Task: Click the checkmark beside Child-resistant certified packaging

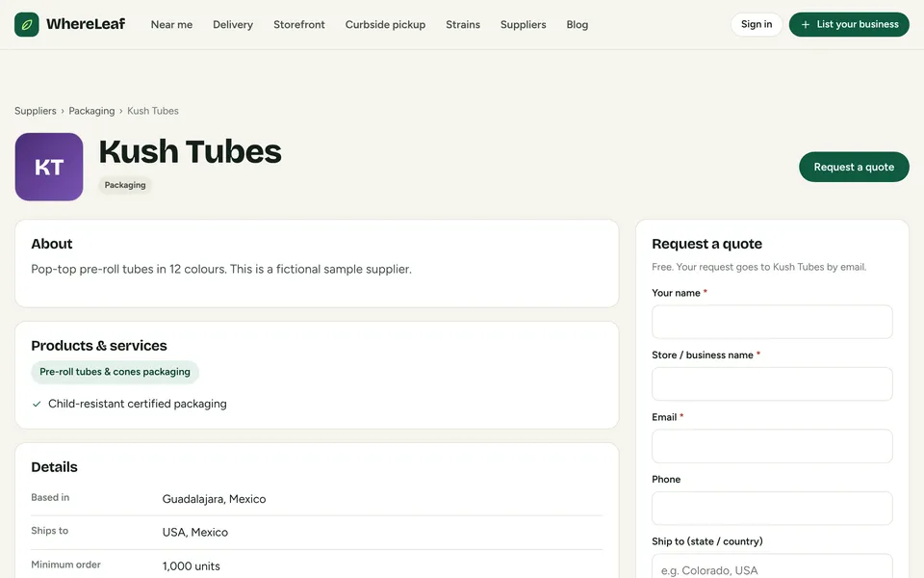Action: (x=37, y=404)
